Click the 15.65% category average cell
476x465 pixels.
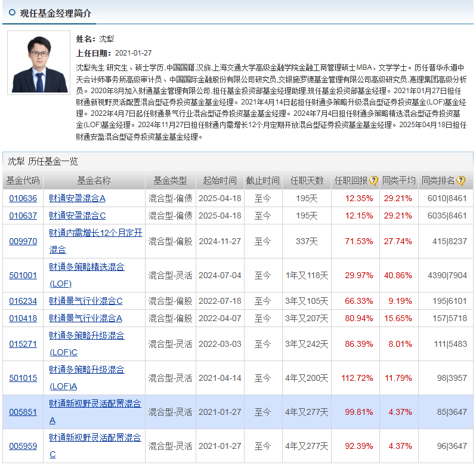[x=398, y=318]
